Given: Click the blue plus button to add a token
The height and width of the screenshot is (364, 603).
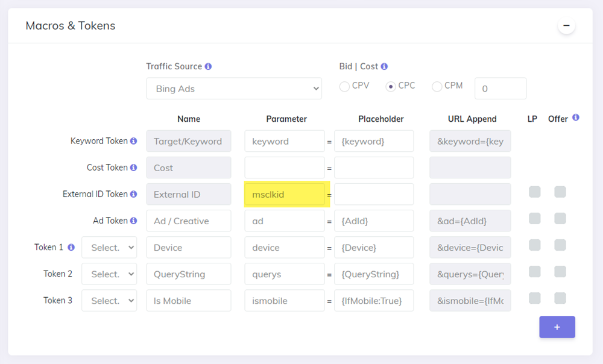Looking at the screenshot, I should point(557,327).
